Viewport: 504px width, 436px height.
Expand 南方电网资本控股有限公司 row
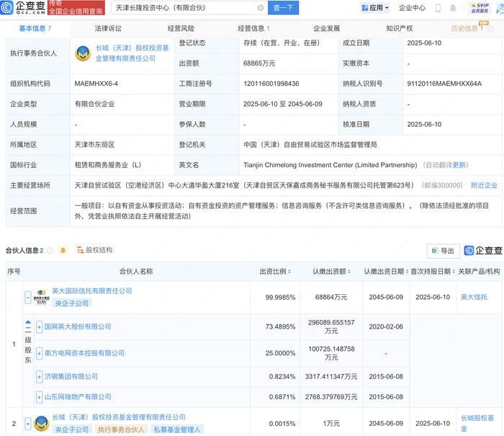tap(39, 353)
